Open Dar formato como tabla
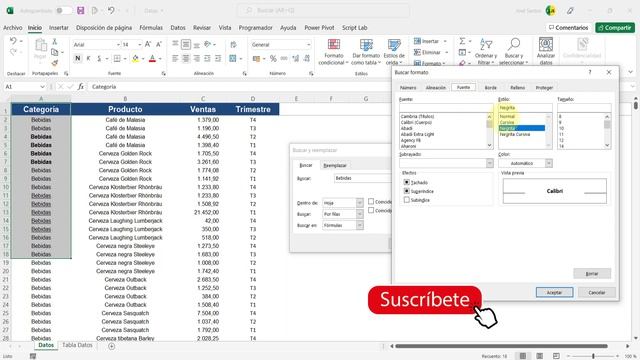 click(x=366, y=52)
